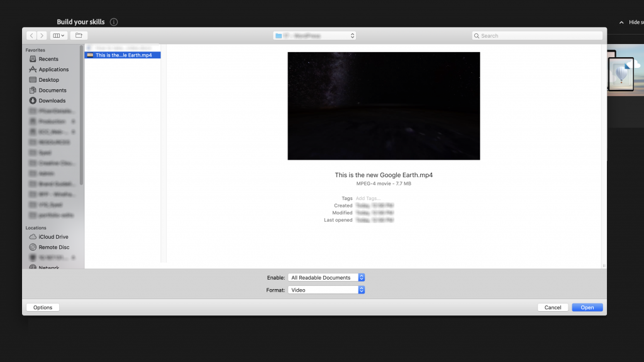This screenshot has height=362, width=644.
Task: Go forward with the right chevron button
Action: click(42, 36)
